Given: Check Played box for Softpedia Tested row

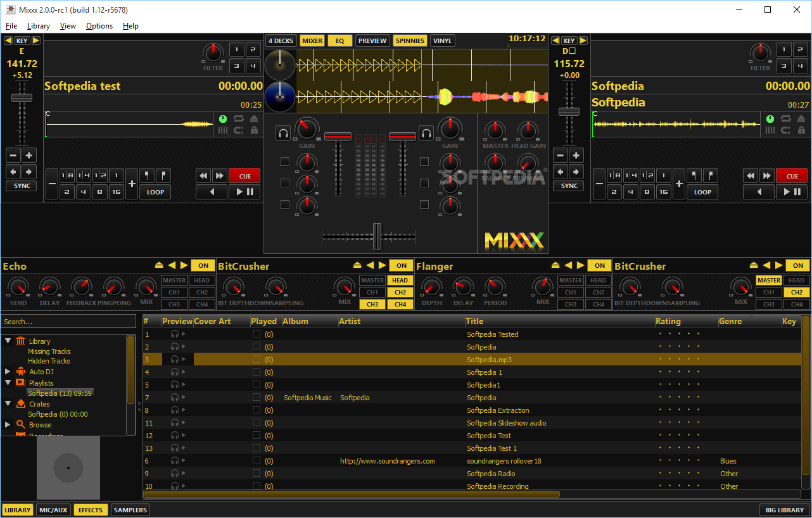Looking at the screenshot, I should point(257,334).
